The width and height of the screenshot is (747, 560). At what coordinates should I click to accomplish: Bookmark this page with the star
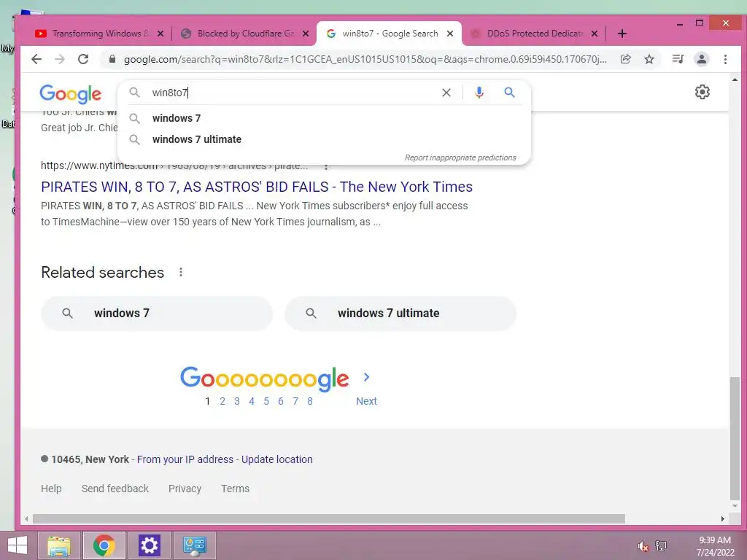649,59
